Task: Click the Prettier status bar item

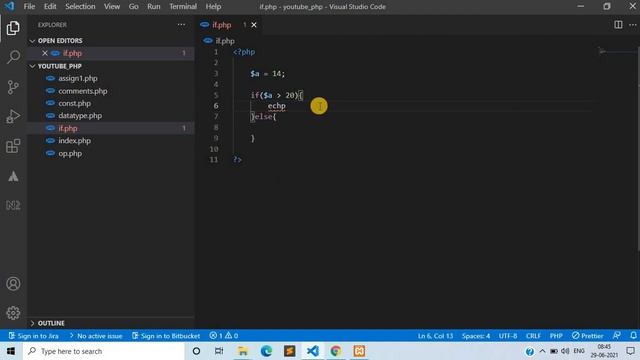Action: [587, 336]
